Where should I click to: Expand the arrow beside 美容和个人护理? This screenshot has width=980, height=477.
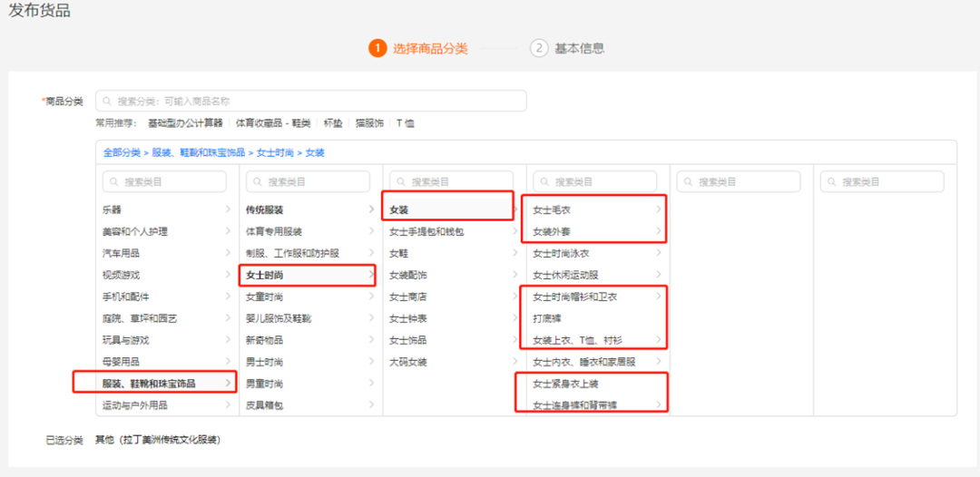tap(228, 232)
